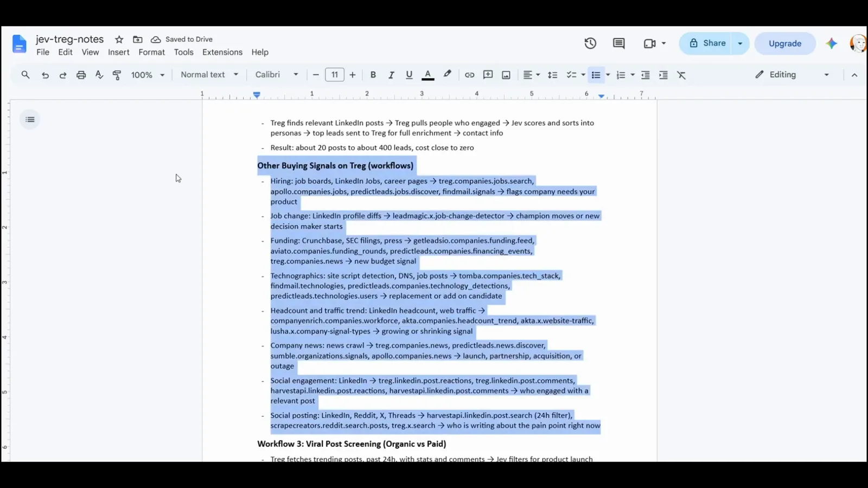Open the text color picker
This screenshot has width=868, height=488.
427,75
